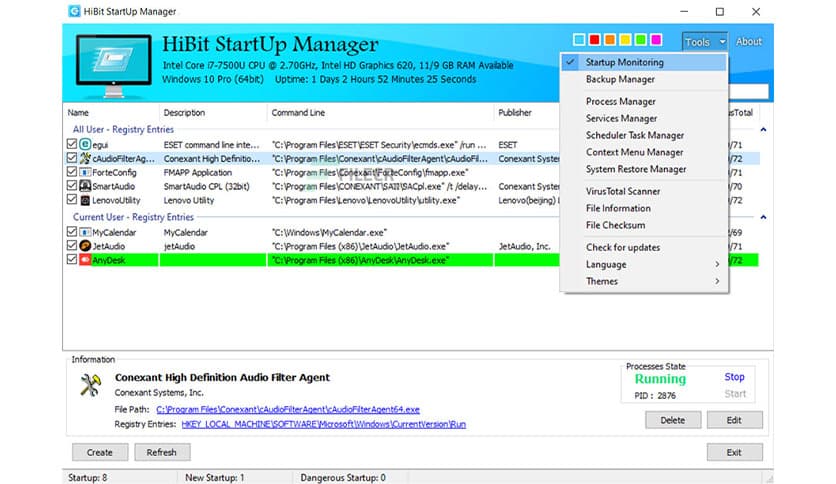The image size is (836, 484).
Task: Click the egui entry icon
Action: pos(85,144)
